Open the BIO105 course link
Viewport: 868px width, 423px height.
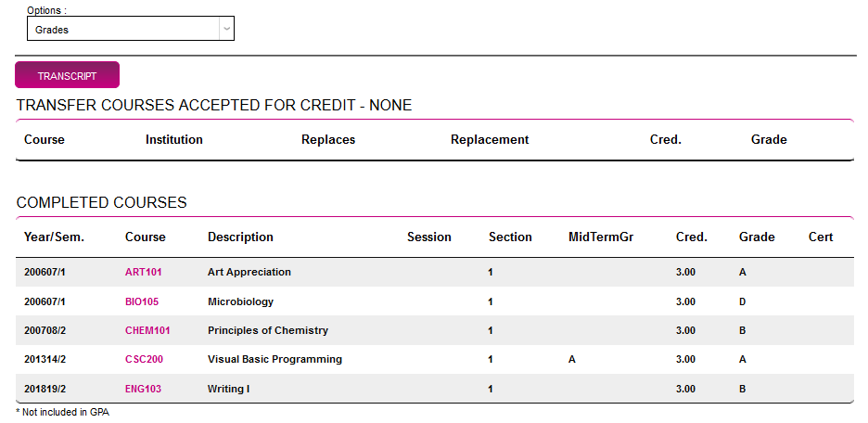142,301
